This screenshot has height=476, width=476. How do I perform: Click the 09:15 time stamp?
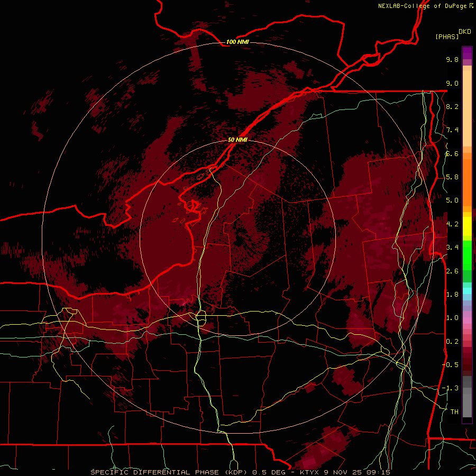point(379,472)
